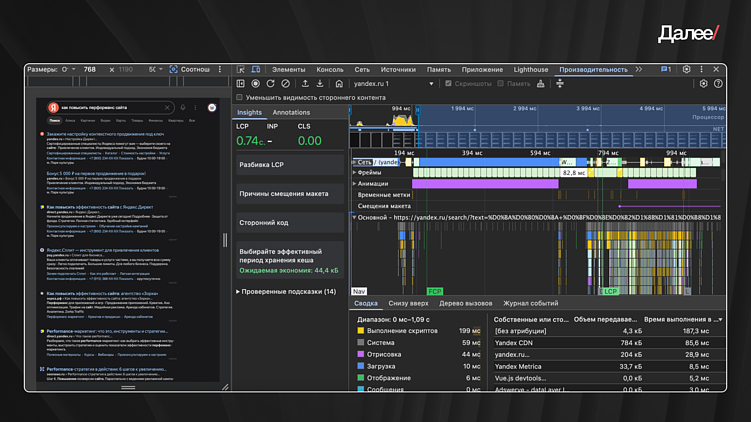Open the Причины смещения макета insight
Viewport: 751px width, 422px height.
(x=290, y=194)
